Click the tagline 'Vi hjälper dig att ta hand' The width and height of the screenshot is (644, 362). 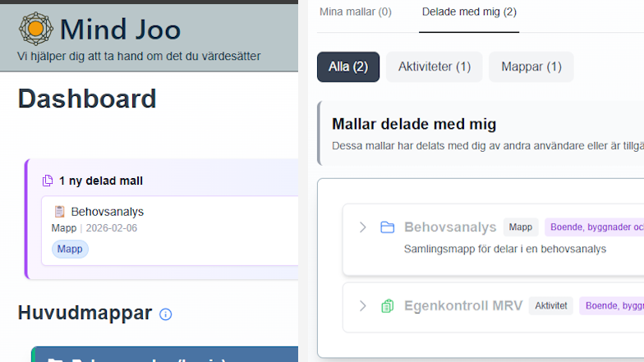(x=139, y=56)
